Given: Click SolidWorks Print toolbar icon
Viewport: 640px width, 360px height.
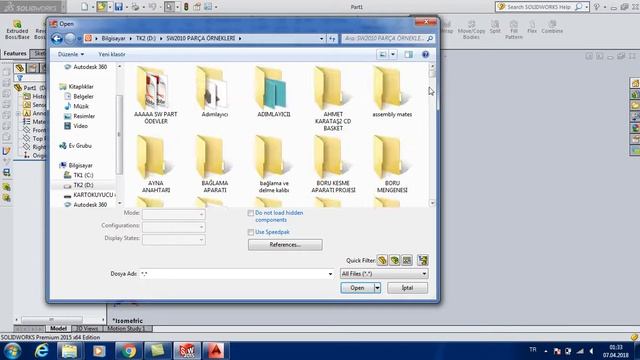Looking at the screenshot, I should [136, 7].
